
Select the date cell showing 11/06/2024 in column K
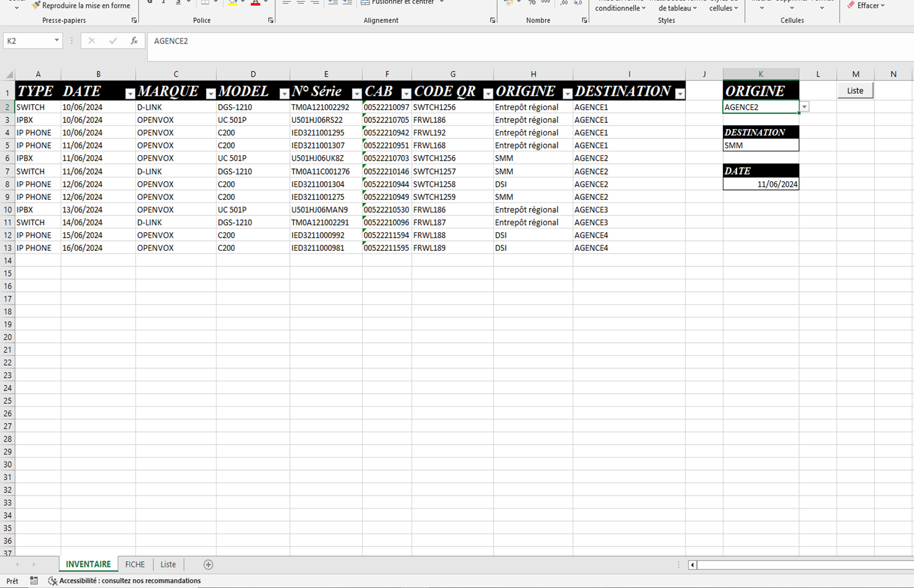[x=761, y=184]
